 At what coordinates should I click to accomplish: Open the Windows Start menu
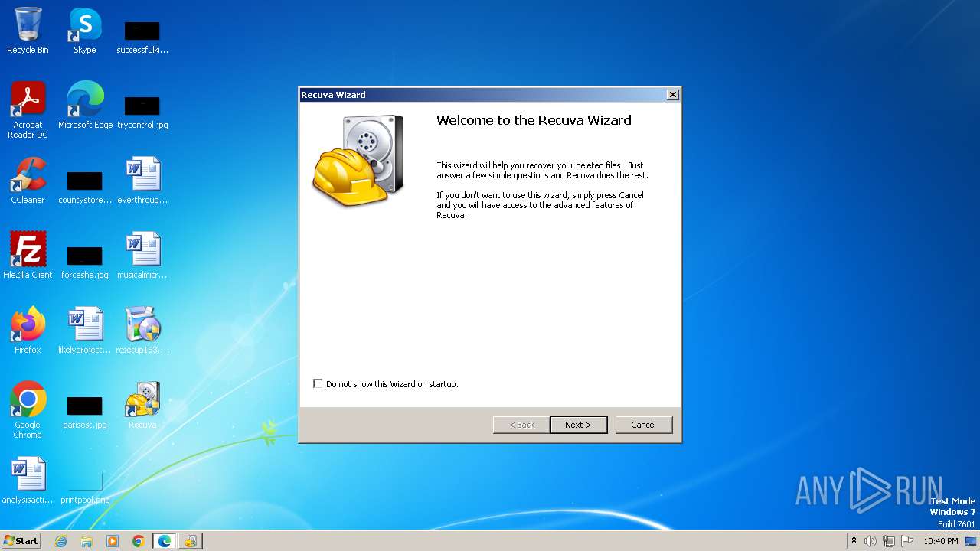(x=21, y=541)
